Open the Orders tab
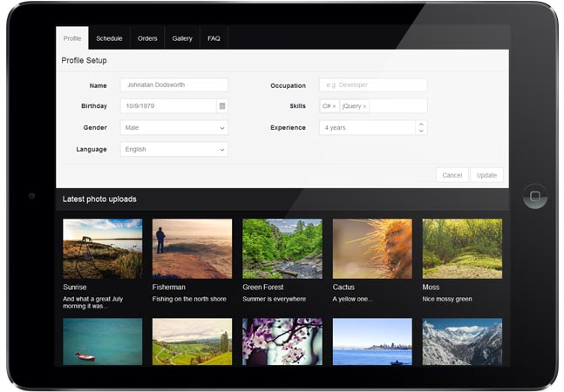Screen dimensions: 564x392 click(x=147, y=38)
